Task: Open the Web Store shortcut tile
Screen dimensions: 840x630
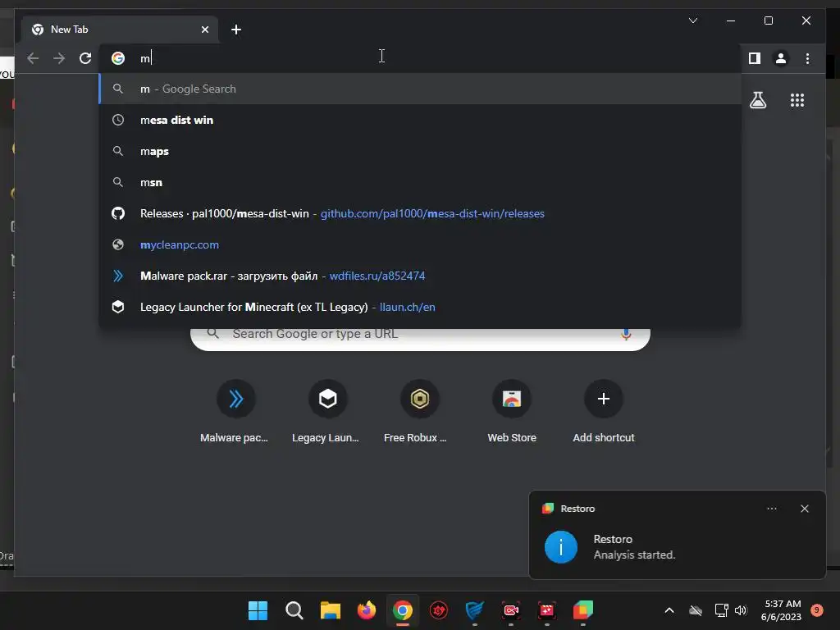Action: point(512,412)
